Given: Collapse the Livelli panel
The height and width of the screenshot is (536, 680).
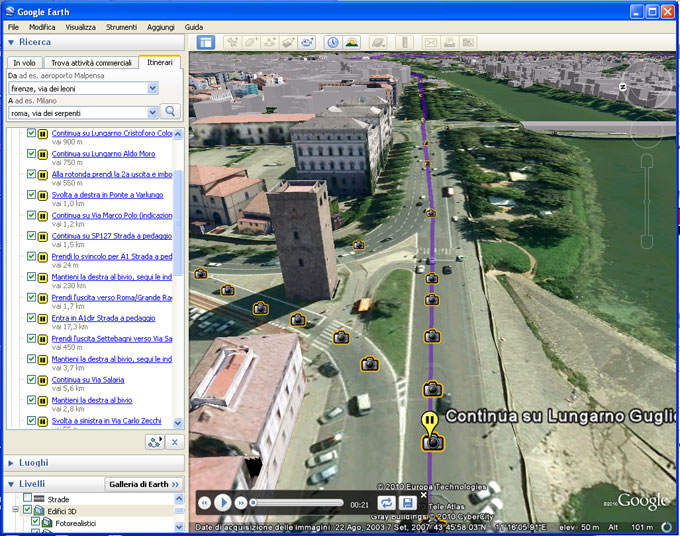Looking at the screenshot, I should point(11,484).
